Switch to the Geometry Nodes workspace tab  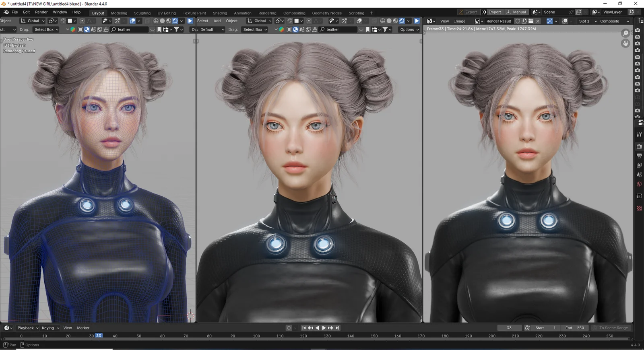click(x=327, y=13)
